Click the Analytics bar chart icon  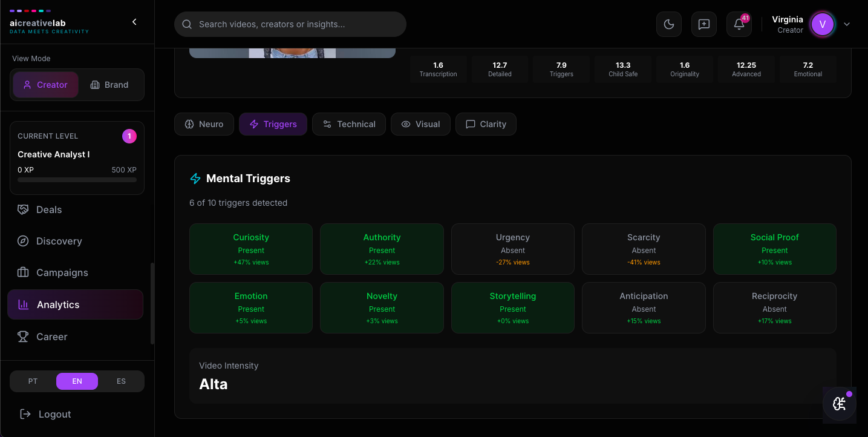(24, 304)
